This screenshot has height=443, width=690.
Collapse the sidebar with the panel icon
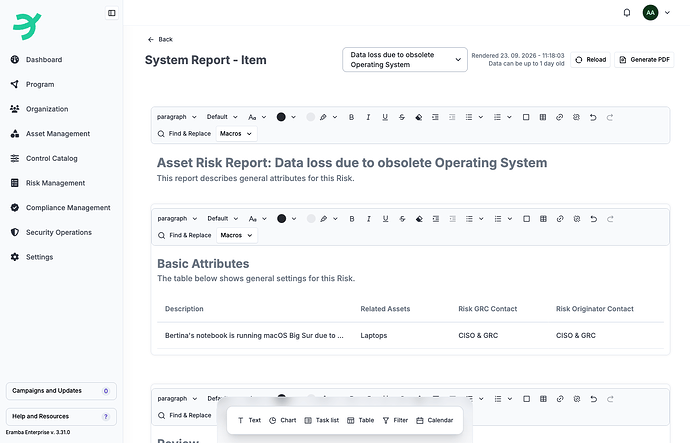[112, 13]
